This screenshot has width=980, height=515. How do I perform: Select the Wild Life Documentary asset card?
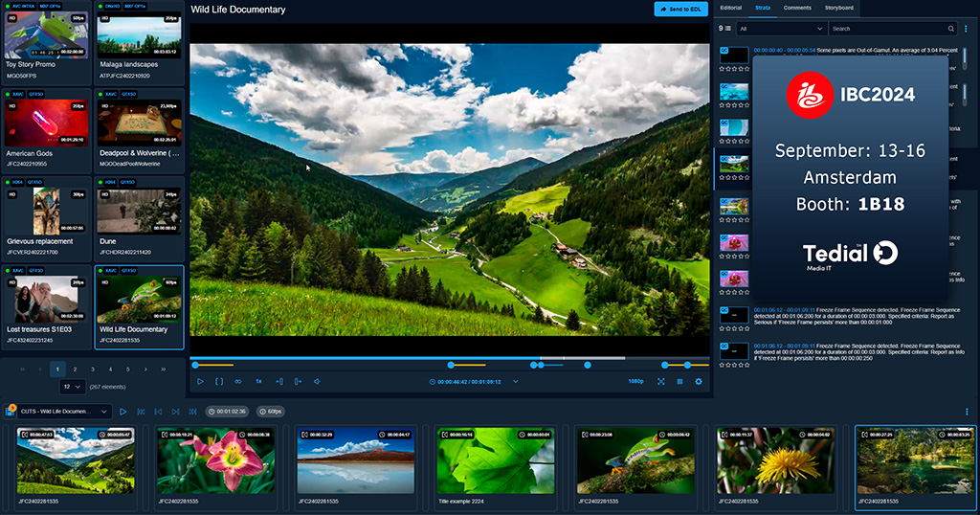139,307
